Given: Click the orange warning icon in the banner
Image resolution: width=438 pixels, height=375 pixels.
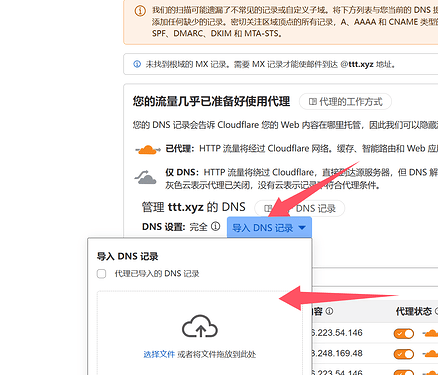Looking at the screenshot, I should [x=140, y=11].
